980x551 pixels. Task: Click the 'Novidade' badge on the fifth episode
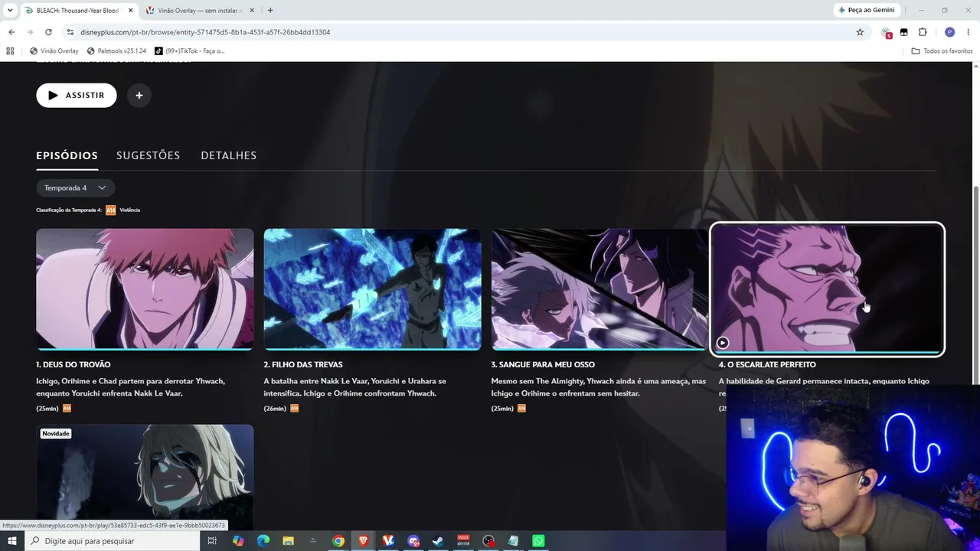coord(56,434)
